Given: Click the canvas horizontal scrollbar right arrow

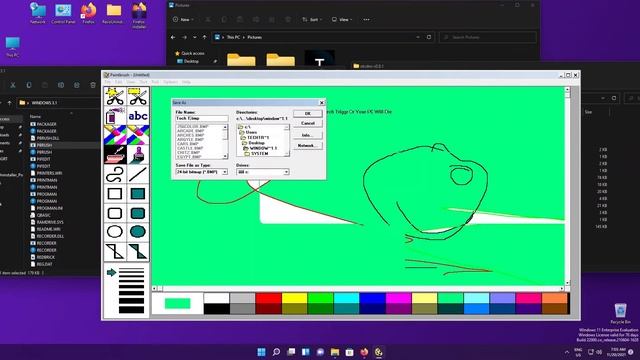Looking at the screenshot, I should (562, 289).
